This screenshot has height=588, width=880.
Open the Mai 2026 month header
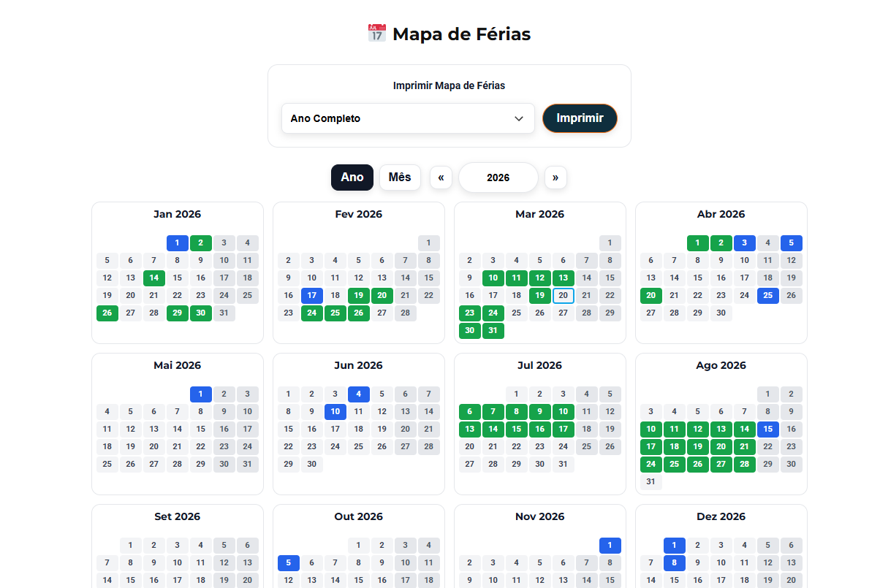coord(178,365)
